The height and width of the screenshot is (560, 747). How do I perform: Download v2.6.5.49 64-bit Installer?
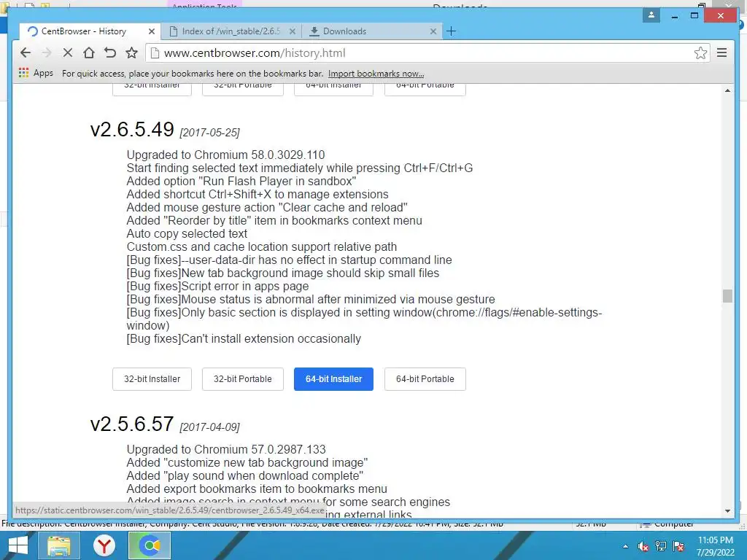coord(333,379)
